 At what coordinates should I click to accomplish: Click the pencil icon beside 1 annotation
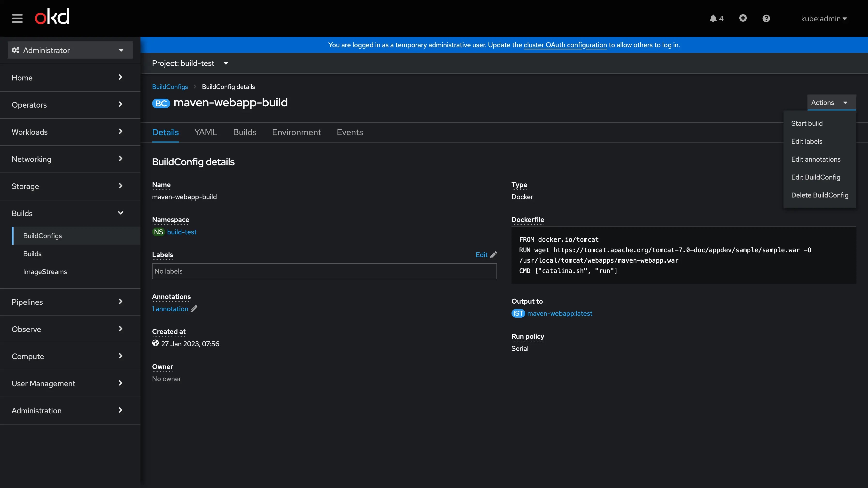pos(194,309)
